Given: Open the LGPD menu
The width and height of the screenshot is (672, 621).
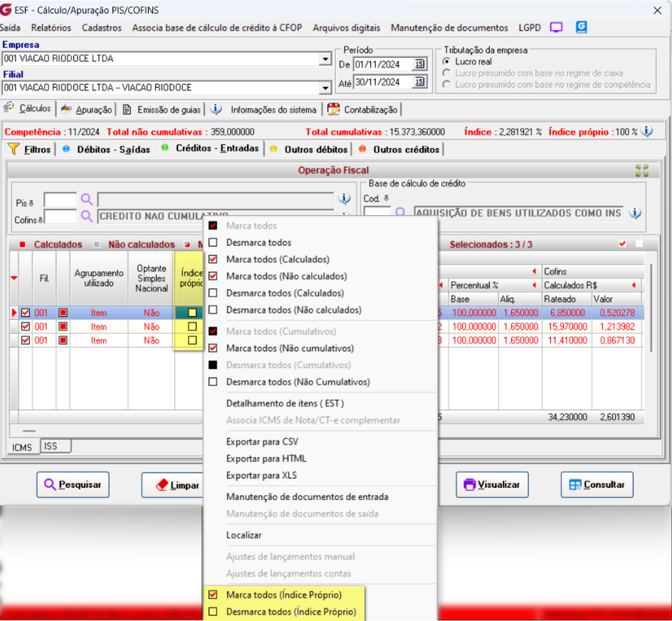Looking at the screenshot, I should [530, 28].
